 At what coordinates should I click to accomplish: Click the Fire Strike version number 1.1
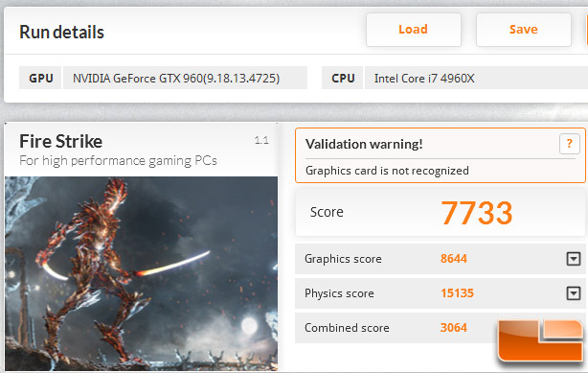[261, 141]
